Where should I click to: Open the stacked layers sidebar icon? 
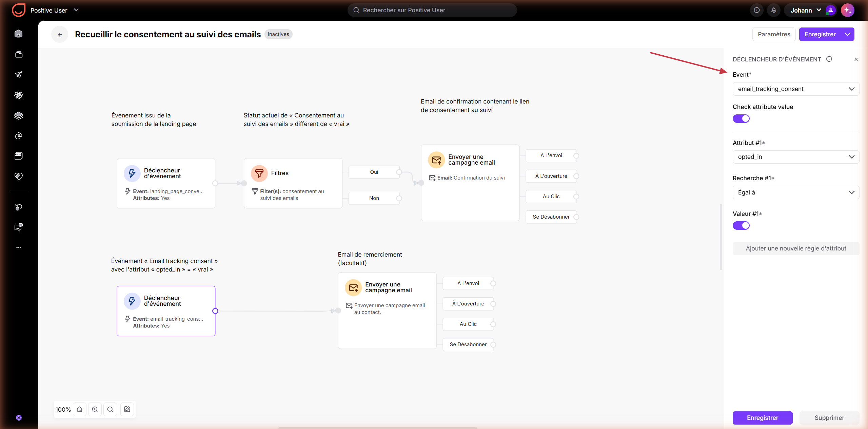pyautogui.click(x=19, y=115)
